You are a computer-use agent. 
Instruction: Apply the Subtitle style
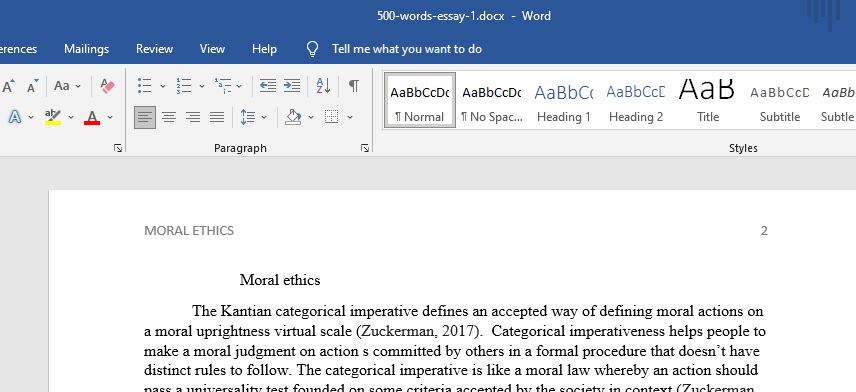(780, 100)
